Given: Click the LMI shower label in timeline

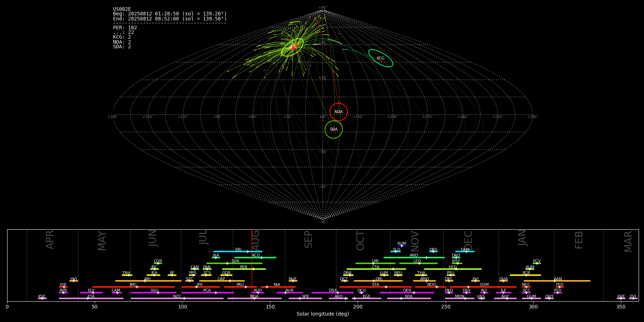Looking at the screenshot, I should point(375,261).
